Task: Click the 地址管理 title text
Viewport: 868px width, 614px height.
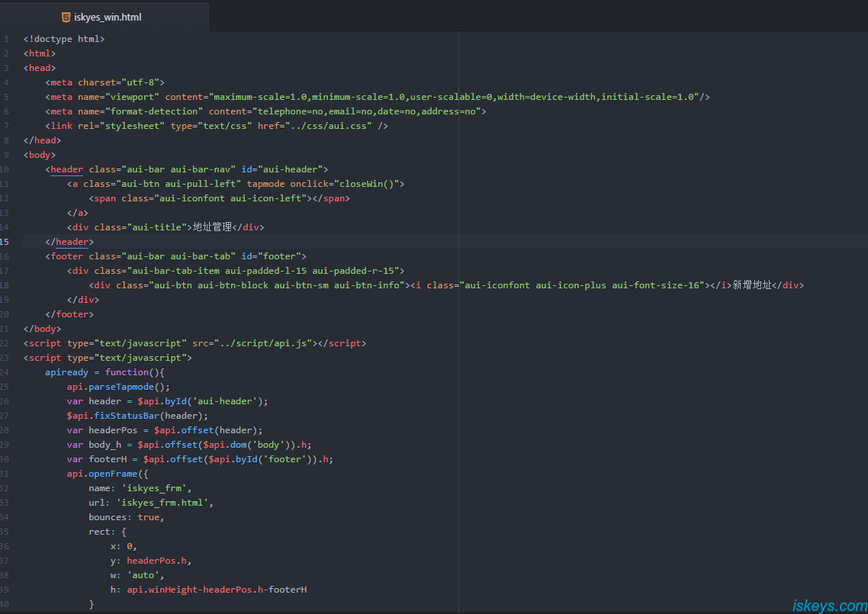Action: (212, 227)
